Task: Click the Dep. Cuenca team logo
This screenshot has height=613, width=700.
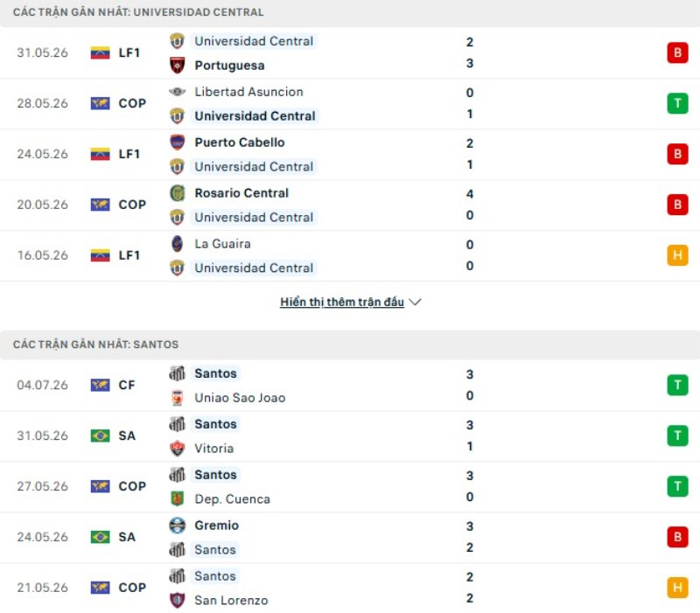Action: pos(178,498)
